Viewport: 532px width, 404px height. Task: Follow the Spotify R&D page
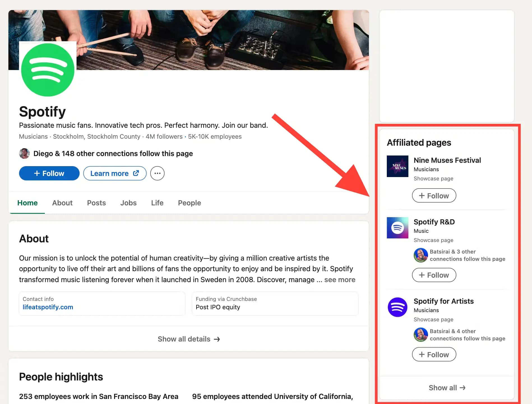(434, 275)
